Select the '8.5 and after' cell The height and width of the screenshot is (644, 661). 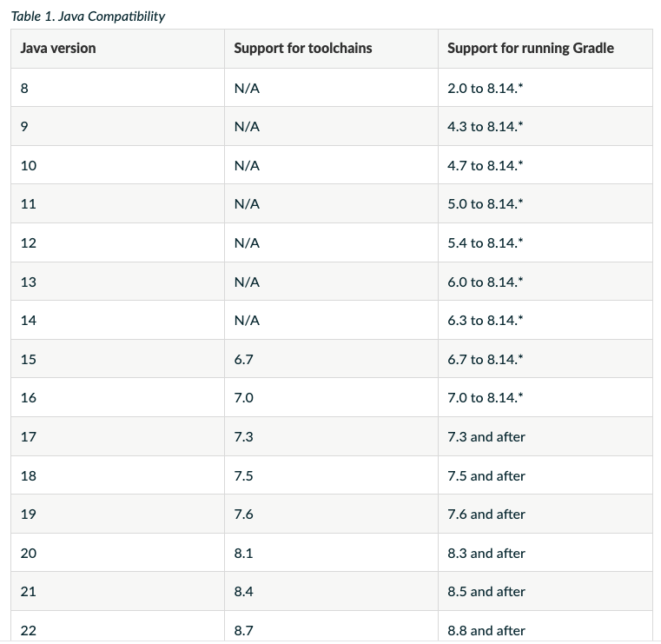[x=486, y=592]
